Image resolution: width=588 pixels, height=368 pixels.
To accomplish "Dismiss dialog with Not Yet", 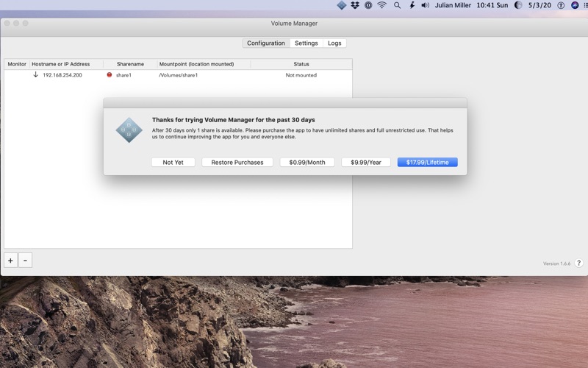I will tap(173, 162).
